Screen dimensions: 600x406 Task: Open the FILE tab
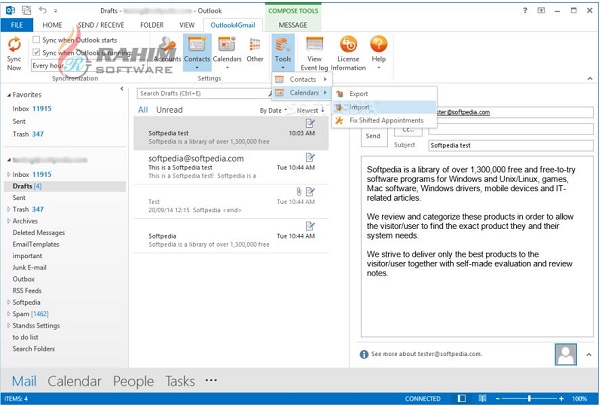pos(17,25)
